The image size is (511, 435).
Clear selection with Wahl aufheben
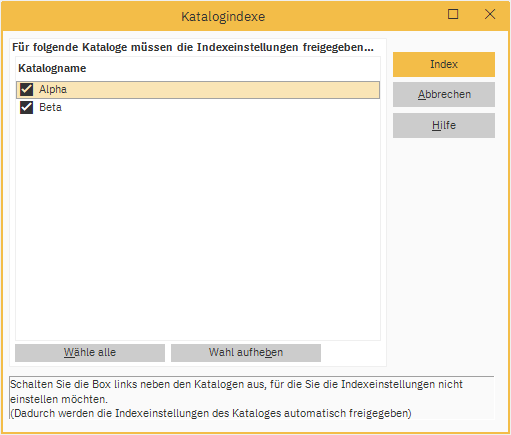click(x=246, y=353)
